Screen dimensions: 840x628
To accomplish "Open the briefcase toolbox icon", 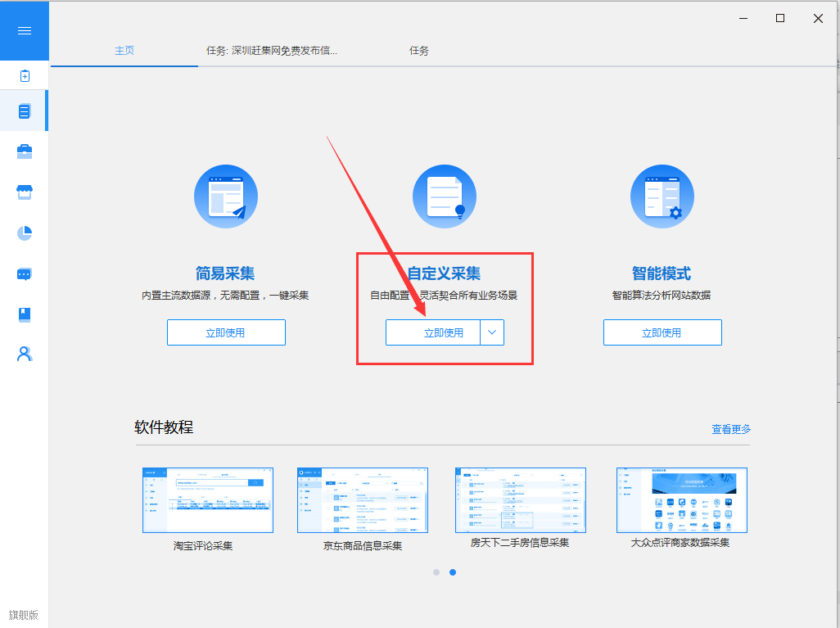I will point(25,151).
